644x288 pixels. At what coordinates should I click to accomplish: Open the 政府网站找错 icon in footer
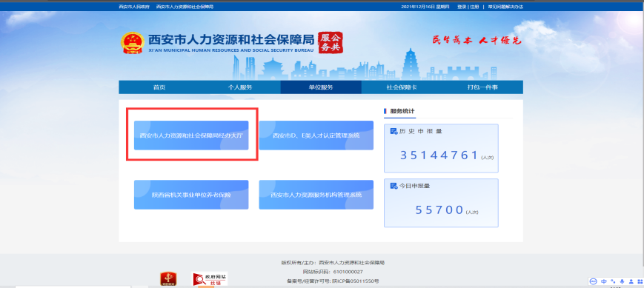[210, 279]
